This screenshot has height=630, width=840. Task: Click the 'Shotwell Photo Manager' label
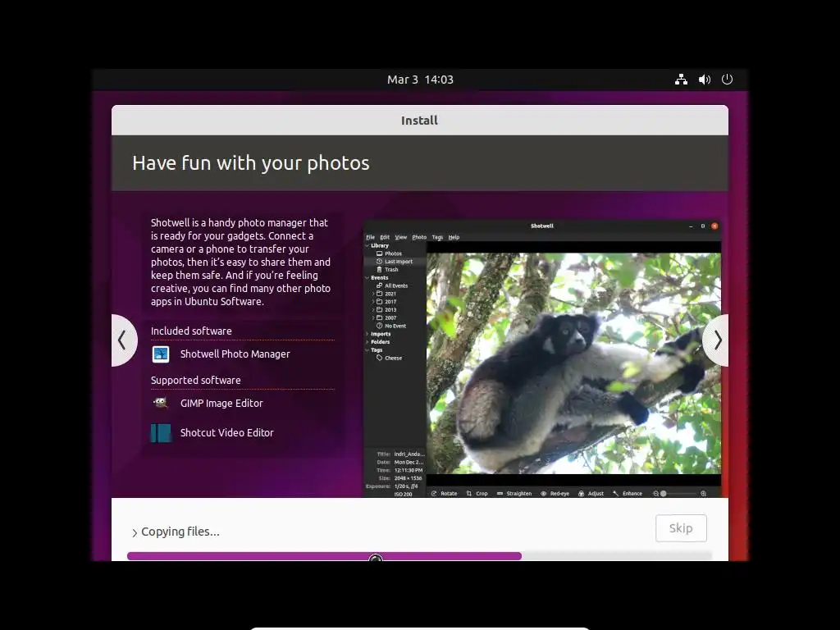coord(235,354)
